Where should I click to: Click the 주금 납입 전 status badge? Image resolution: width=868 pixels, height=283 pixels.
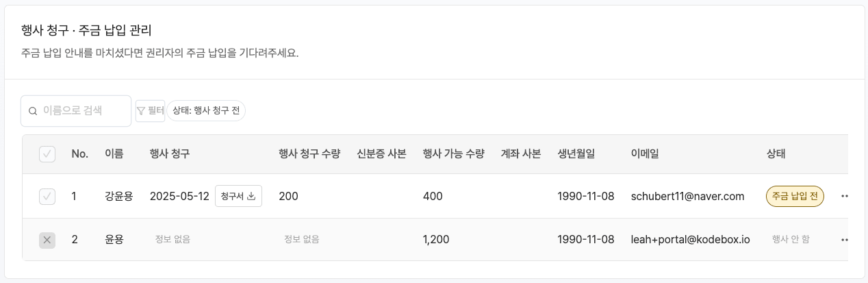[x=795, y=196]
